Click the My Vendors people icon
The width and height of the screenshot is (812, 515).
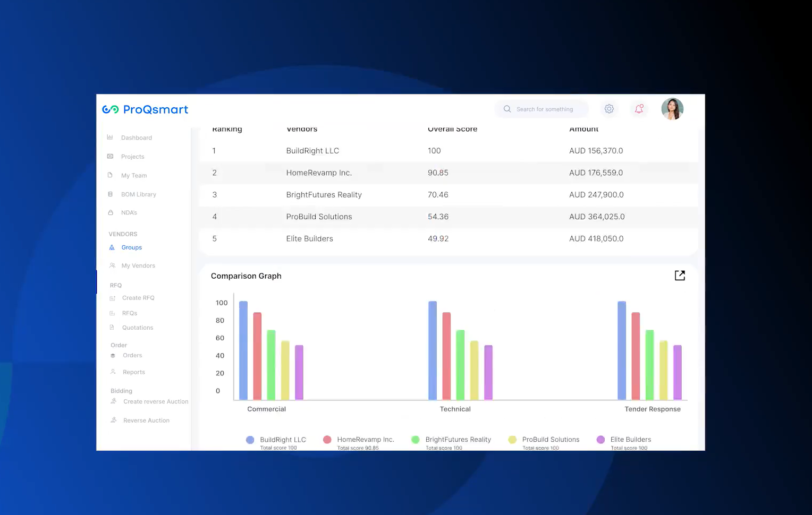tap(112, 265)
